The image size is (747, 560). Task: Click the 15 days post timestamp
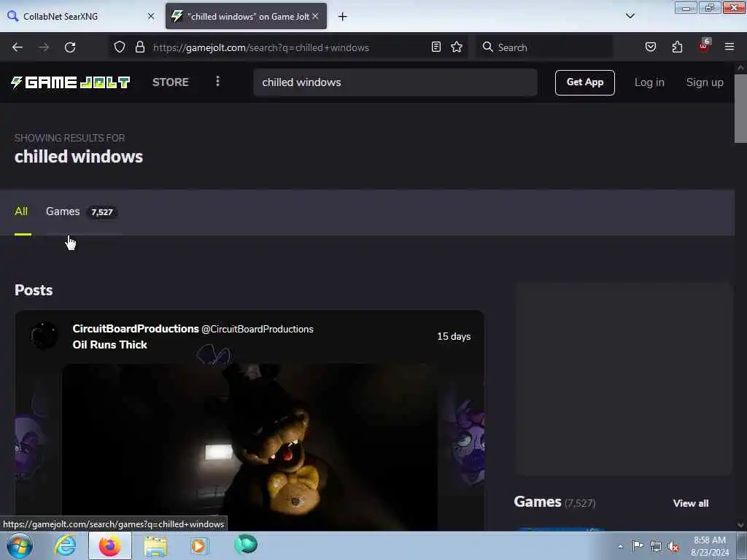(x=454, y=336)
